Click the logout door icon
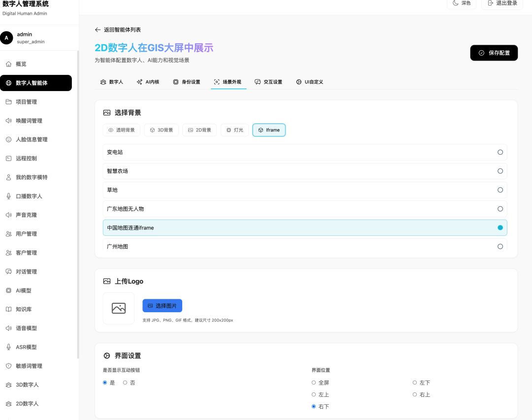This screenshot has height=420, width=532. (490, 3)
